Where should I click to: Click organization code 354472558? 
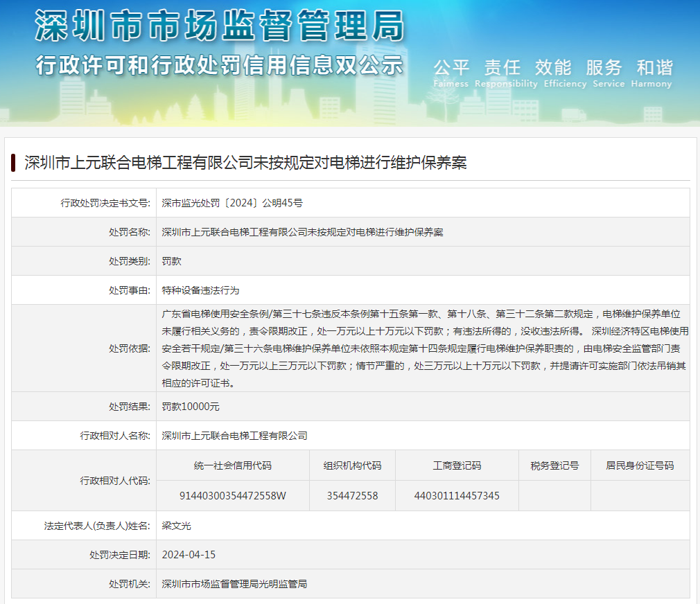coord(352,496)
